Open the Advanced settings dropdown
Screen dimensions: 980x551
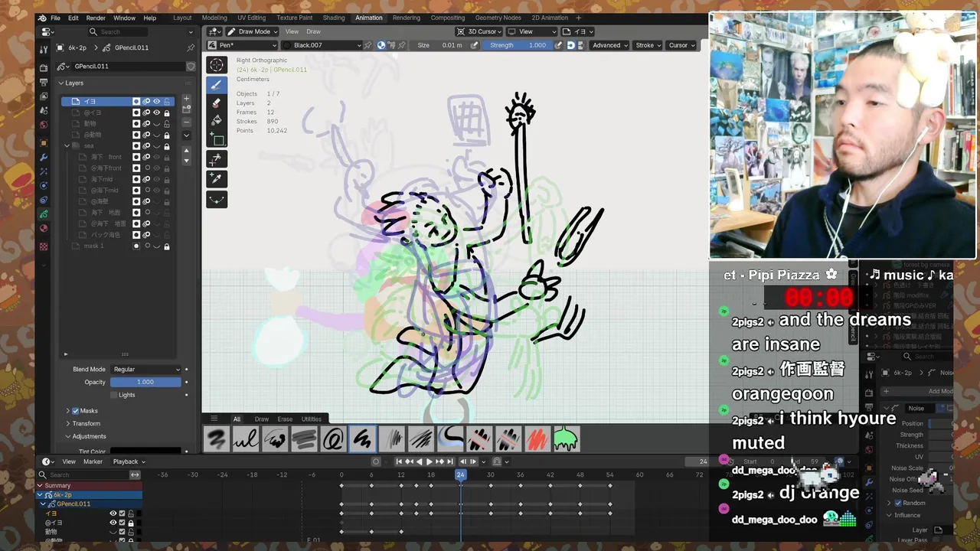[609, 45]
